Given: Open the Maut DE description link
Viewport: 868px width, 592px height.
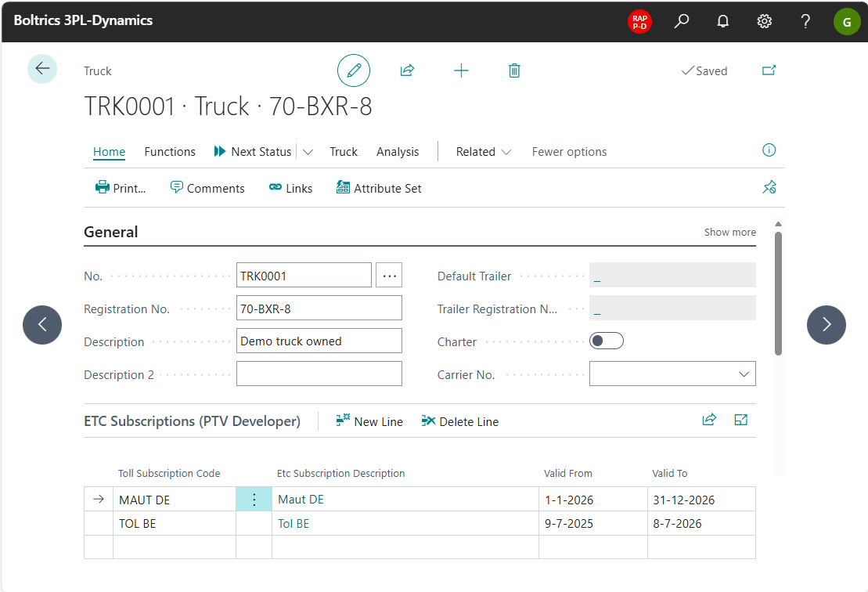Looking at the screenshot, I should [x=301, y=500].
